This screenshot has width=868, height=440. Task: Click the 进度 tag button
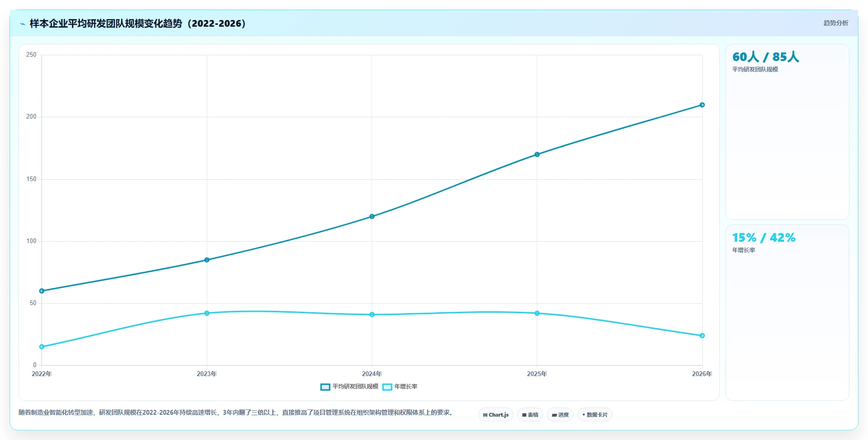(x=560, y=415)
